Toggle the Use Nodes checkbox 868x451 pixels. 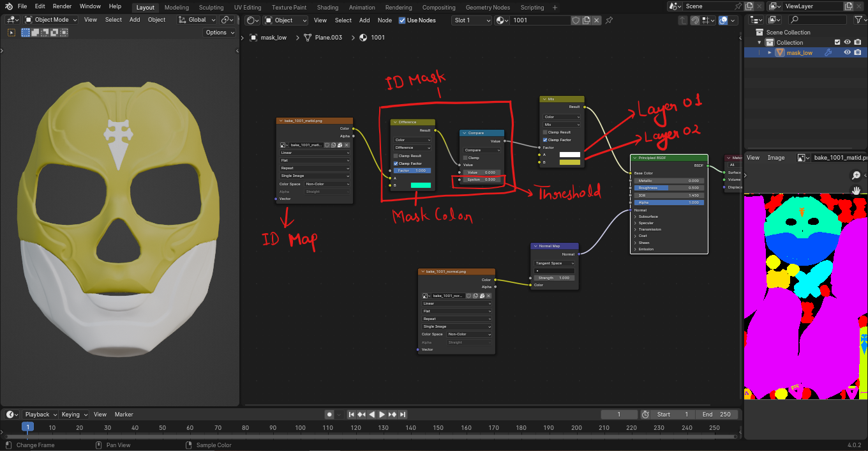click(x=402, y=20)
